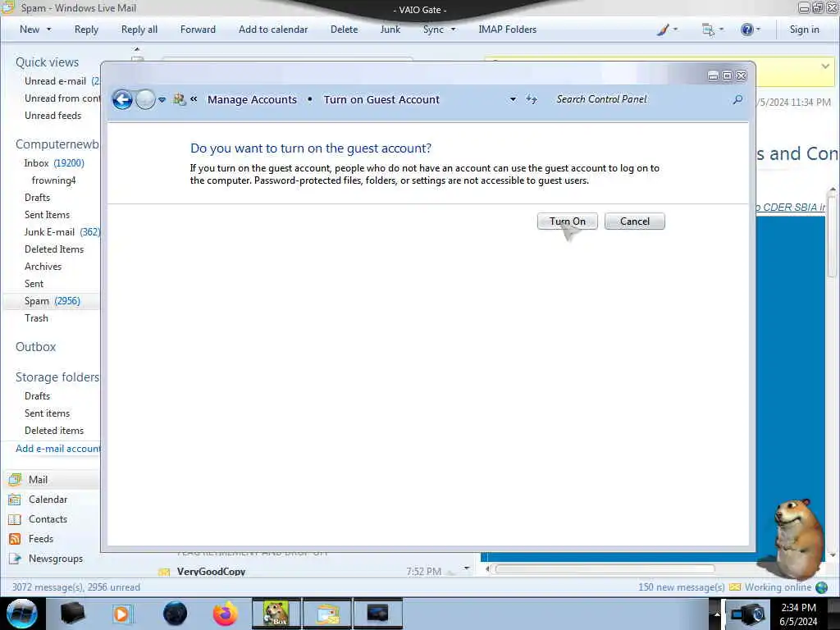Click the refresh icon in address bar
The width and height of the screenshot is (840, 630).
click(532, 99)
